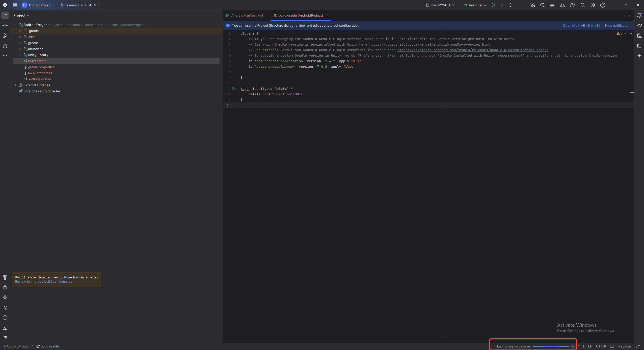The width and height of the screenshot is (644, 350).
Task: Open the Build hammer tool window
Action: click(x=5, y=277)
